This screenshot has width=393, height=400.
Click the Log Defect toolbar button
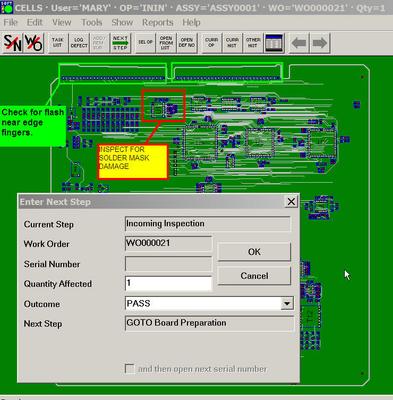tap(79, 43)
